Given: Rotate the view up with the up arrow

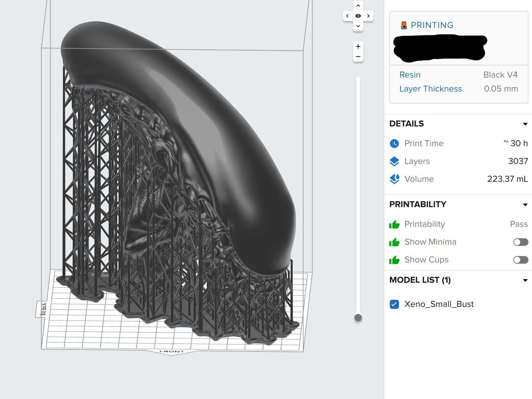Looking at the screenshot, I should (x=358, y=6).
